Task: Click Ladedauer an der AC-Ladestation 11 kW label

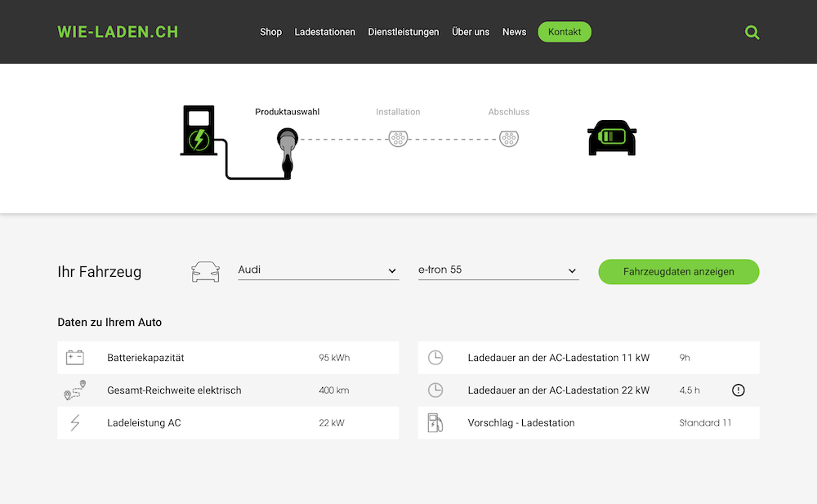Action: (559, 358)
